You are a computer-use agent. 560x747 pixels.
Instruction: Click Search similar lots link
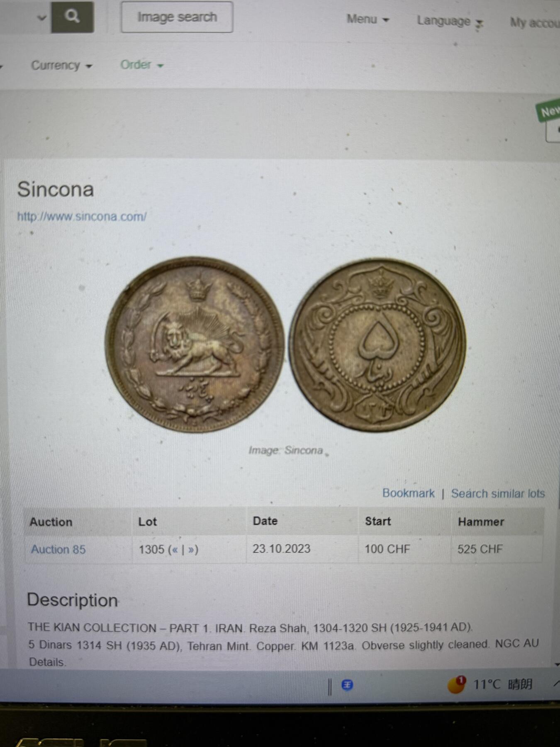click(498, 493)
